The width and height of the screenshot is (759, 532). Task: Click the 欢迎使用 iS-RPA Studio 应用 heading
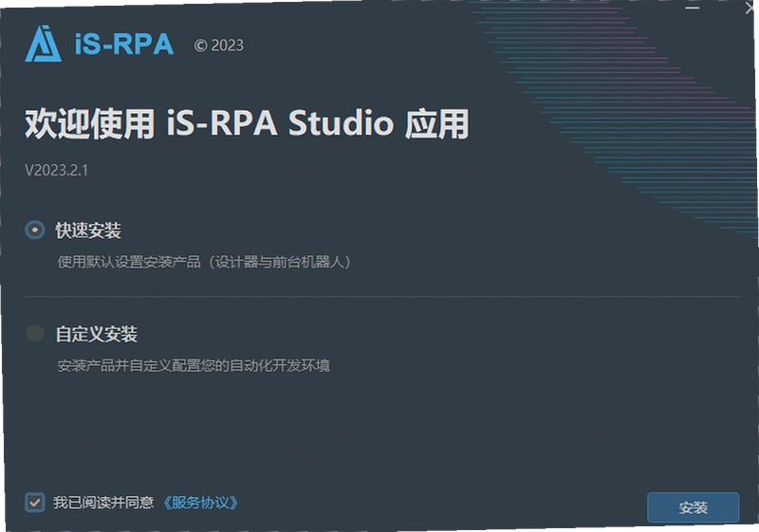click(x=247, y=124)
